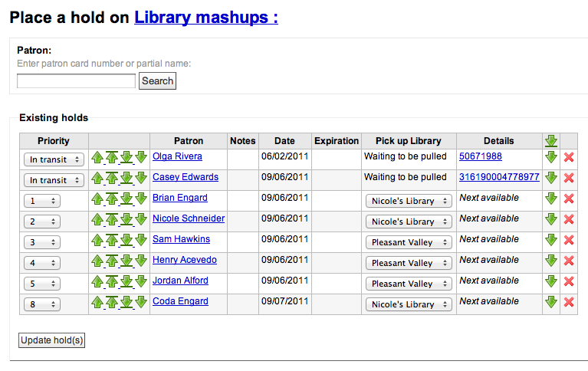588x371 pixels.
Task: Cancel Coda Engard's hold with red X
Action: (569, 302)
